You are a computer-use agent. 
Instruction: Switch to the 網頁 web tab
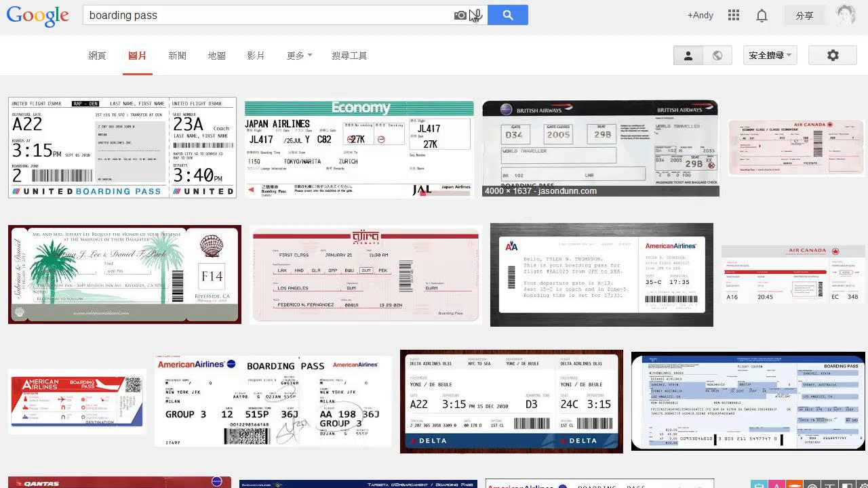pos(97,56)
